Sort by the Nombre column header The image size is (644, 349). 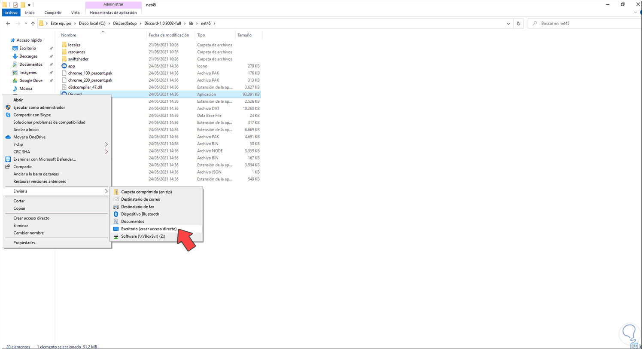(x=69, y=35)
